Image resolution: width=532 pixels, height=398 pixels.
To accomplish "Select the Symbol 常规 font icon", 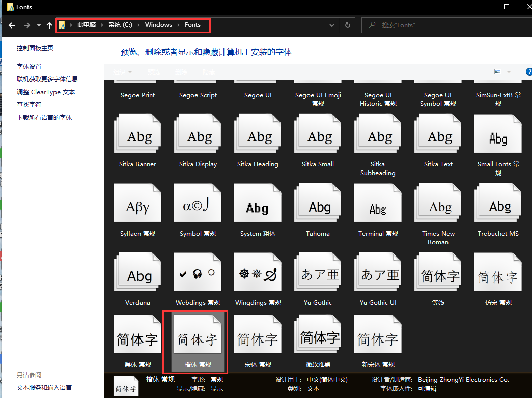I will [x=198, y=203].
